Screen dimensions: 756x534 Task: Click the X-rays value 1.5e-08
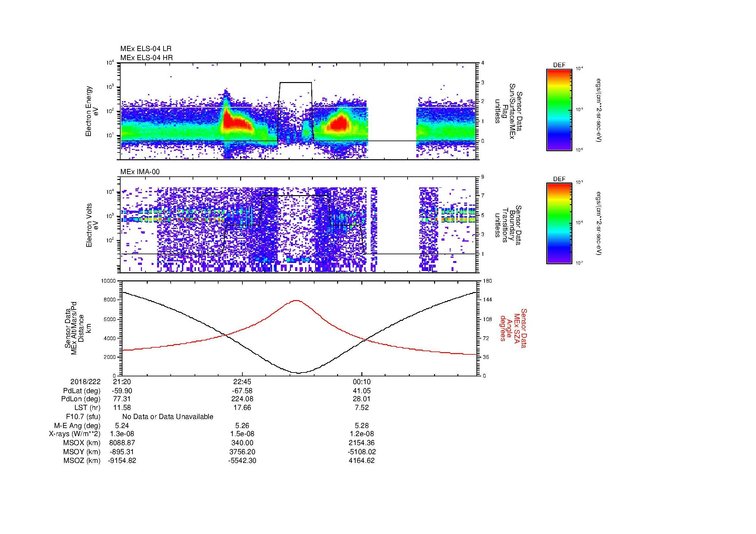coord(242,434)
